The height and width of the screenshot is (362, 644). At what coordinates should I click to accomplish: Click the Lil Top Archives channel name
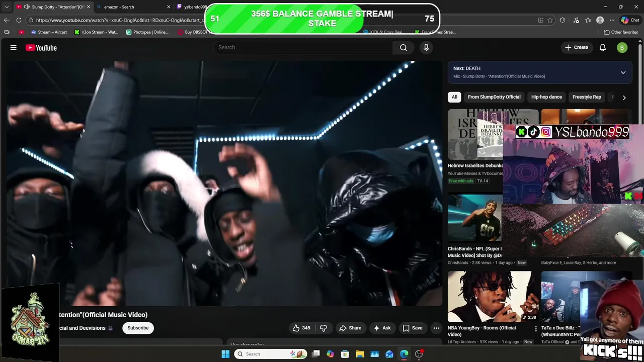tap(462, 342)
